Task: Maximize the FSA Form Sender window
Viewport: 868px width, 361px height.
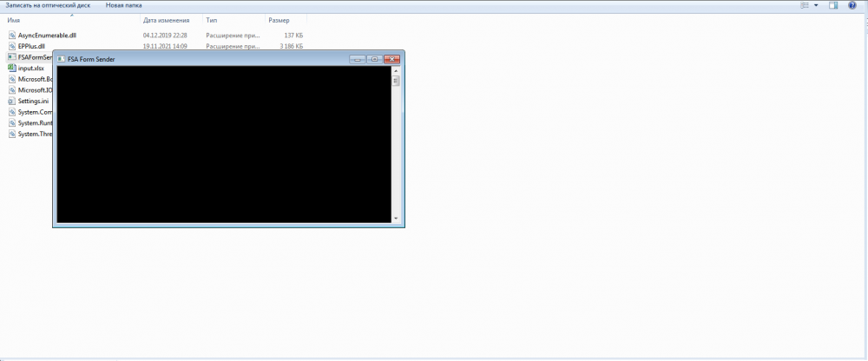Action: click(x=374, y=59)
